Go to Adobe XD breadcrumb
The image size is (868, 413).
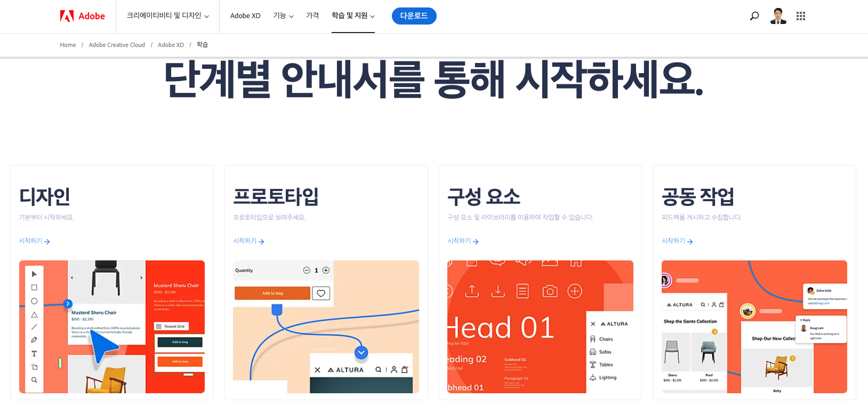coord(171,45)
